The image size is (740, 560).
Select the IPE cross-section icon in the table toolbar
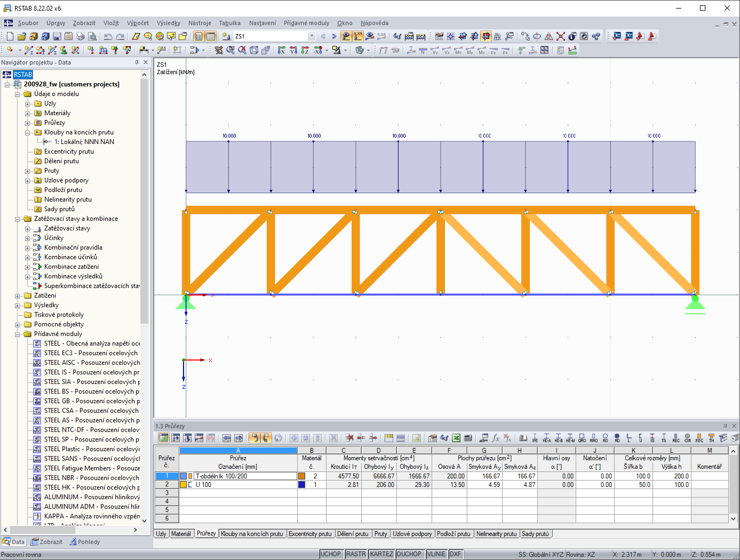click(x=535, y=438)
